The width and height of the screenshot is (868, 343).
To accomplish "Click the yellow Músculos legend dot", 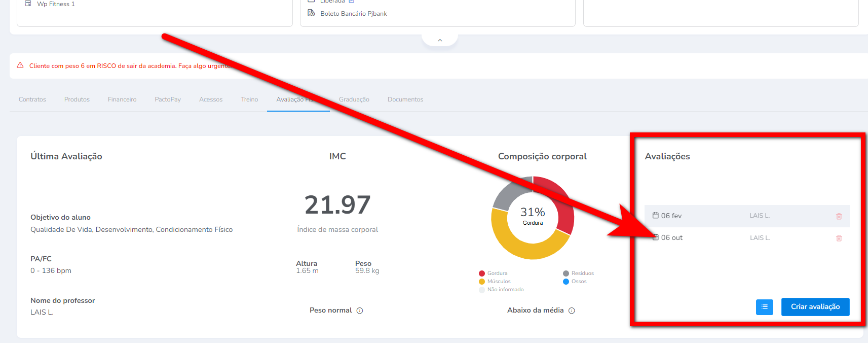I will coord(482,282).
